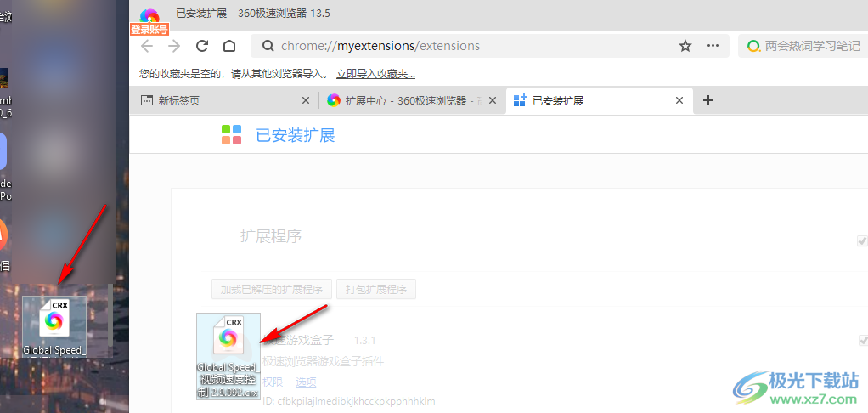
Task: Click the address bar magnifier icon
Action: [268, 46]
